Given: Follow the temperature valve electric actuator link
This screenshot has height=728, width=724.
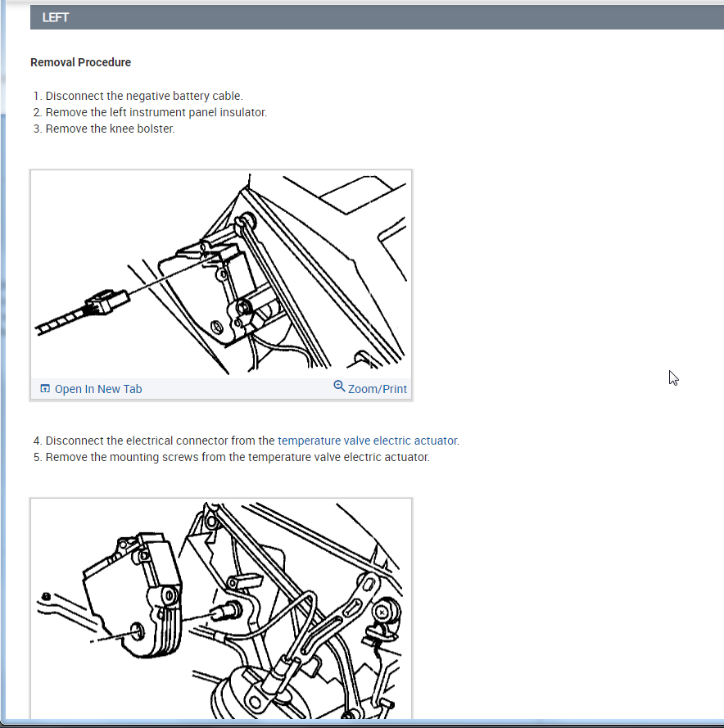Looking at the screenshot, I should tap(368, 441).
